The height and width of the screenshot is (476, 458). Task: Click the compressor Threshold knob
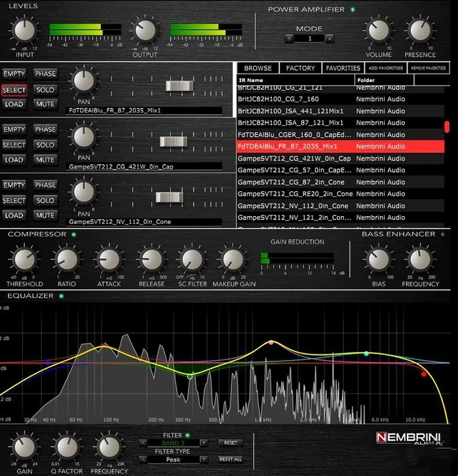(24, 261)
